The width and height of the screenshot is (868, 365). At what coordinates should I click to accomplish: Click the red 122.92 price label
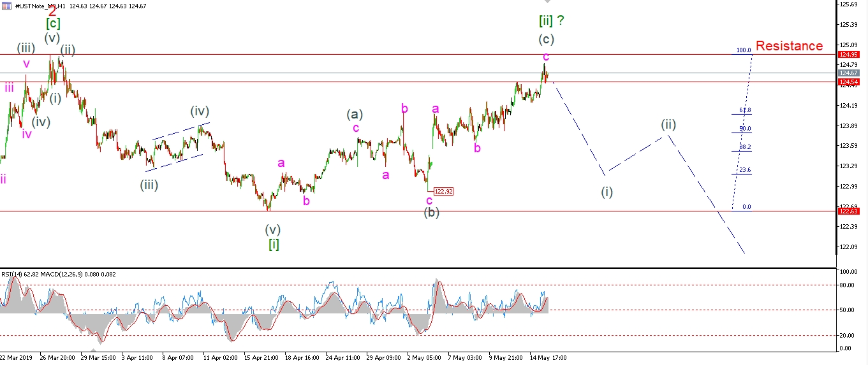pyautogui.click(x=443, y=191)
